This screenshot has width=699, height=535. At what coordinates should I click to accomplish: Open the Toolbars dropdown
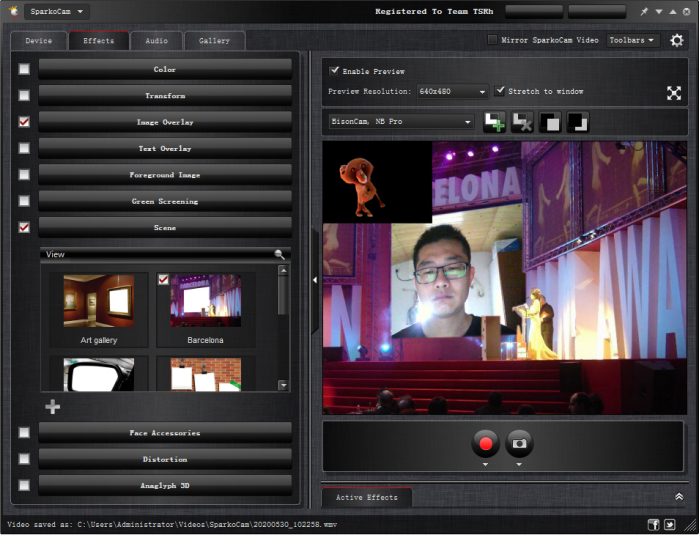(x=633, y=40)
